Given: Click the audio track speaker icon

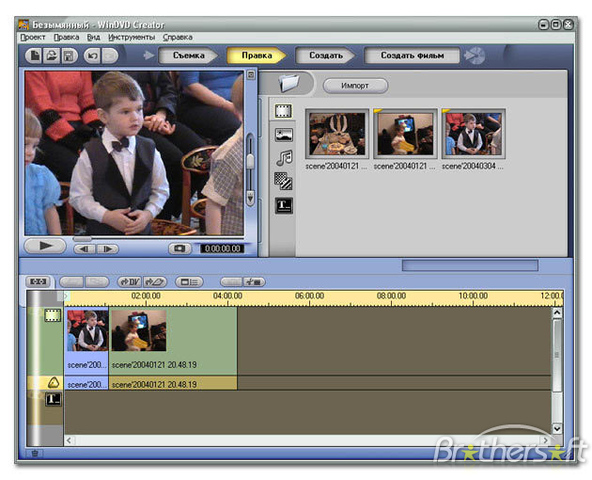Looking at the screenshot, I should tap(54, 383).
